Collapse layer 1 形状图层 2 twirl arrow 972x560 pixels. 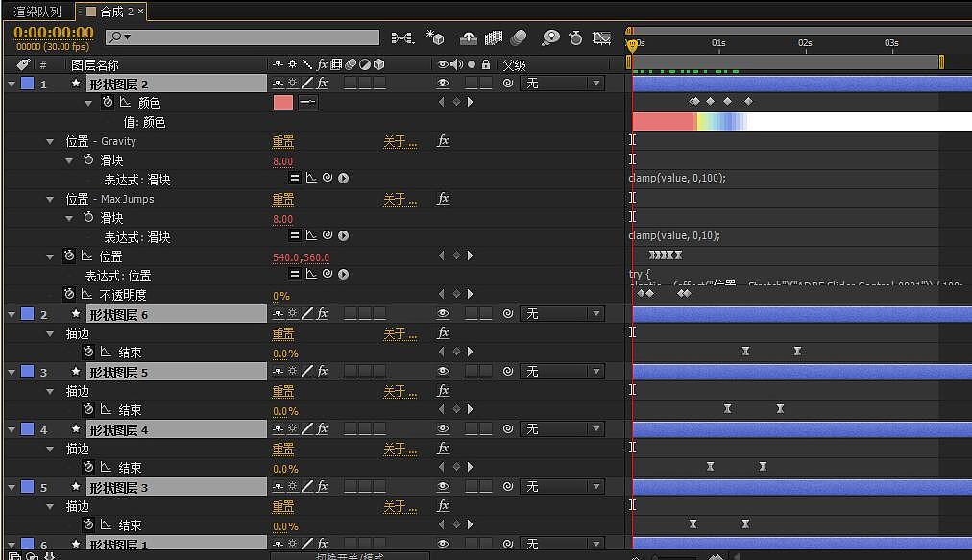pyautogui.click(x=12, y=84)
